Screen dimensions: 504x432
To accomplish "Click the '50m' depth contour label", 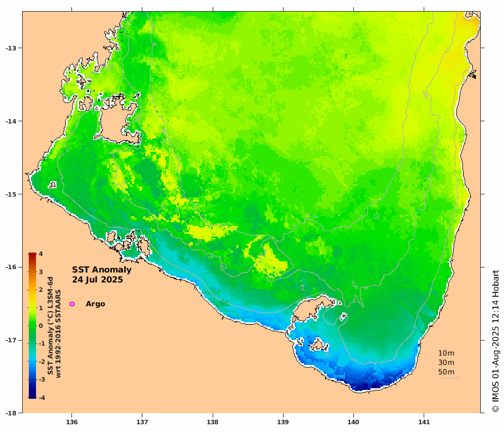I will [446, 372].
